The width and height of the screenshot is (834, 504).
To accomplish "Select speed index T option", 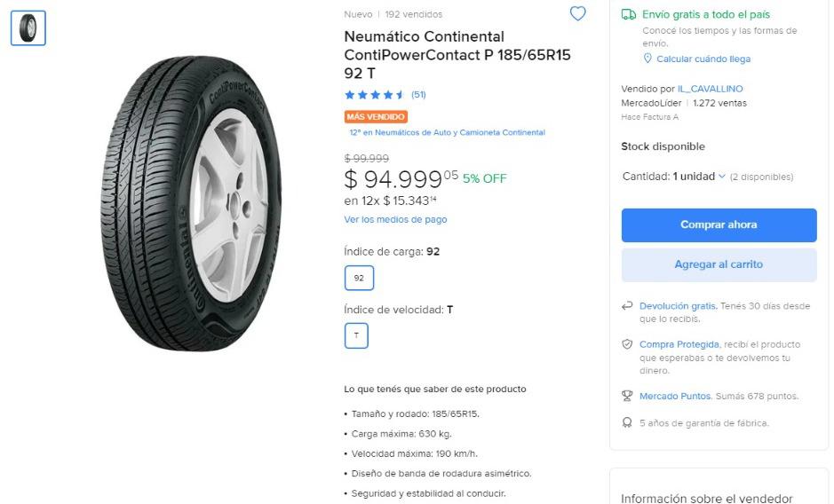I will point(356,335).
